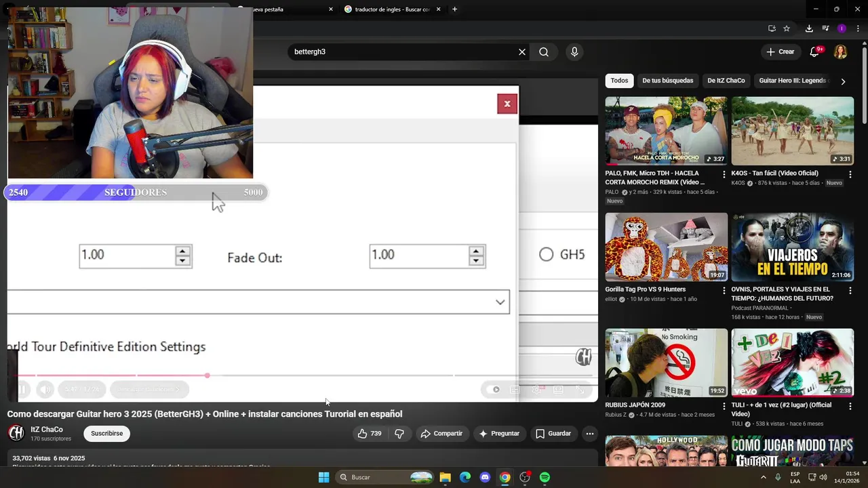The image size is (868, 488).
Task: Decrease the Fade Out spinner value
Action: pyautogui.click(x=476, y=260)
